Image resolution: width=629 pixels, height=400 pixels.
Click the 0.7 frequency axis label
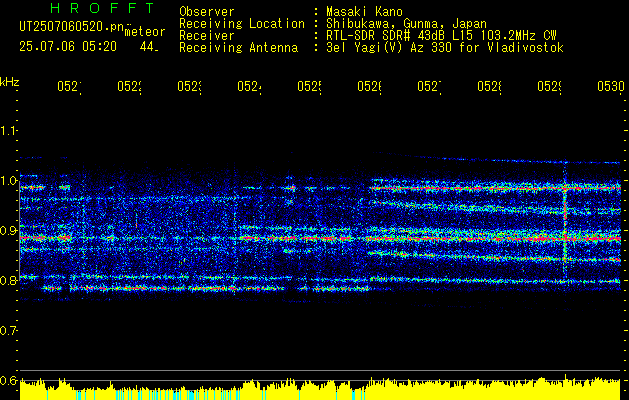8,331
